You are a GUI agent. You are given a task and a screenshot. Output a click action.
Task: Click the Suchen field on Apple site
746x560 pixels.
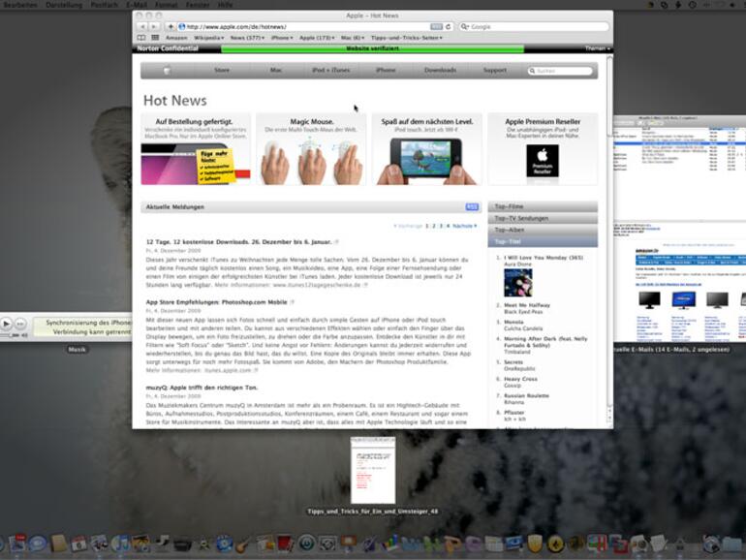560,71
